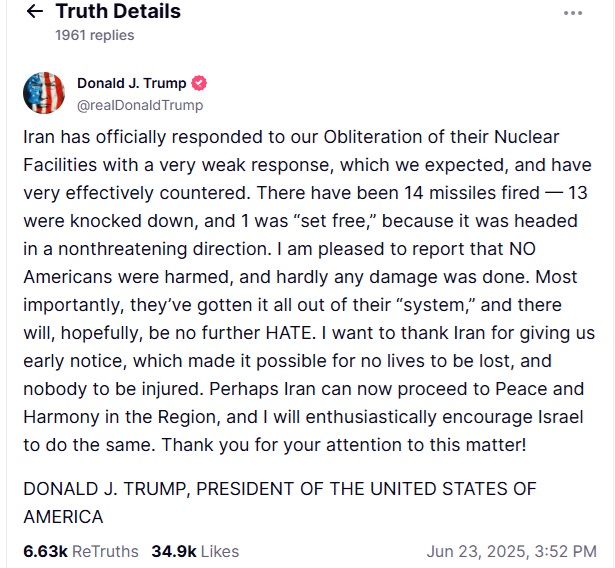Go back using the left arrow
615x568 pixels.
point(34,11)
